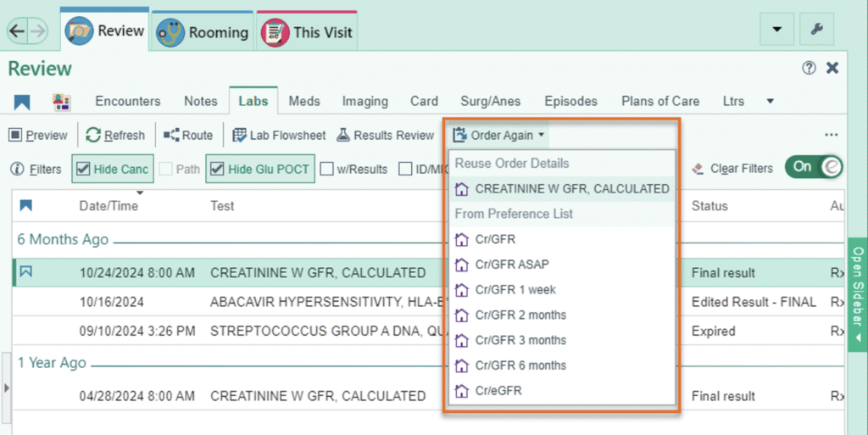The height and width of the screenshot is (435, 868).
Task: Select the 10/24/2024 creatinine result row
Action: [318, 273]
